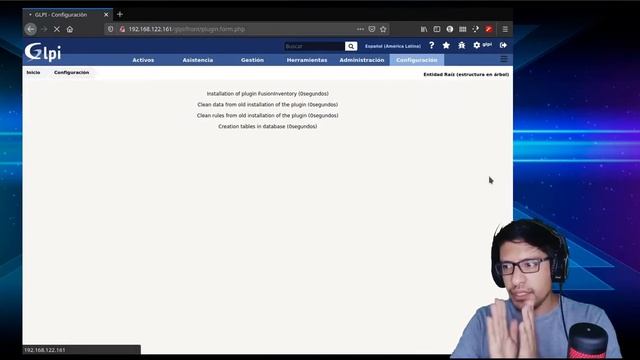Open the Firefox account icon

[449, 29]
